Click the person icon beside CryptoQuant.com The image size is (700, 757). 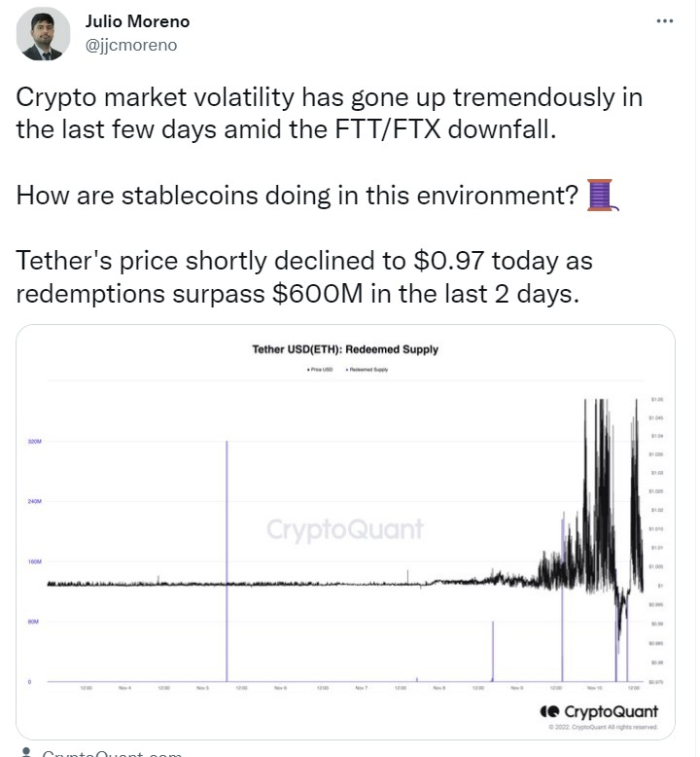[x=27, y=753]
